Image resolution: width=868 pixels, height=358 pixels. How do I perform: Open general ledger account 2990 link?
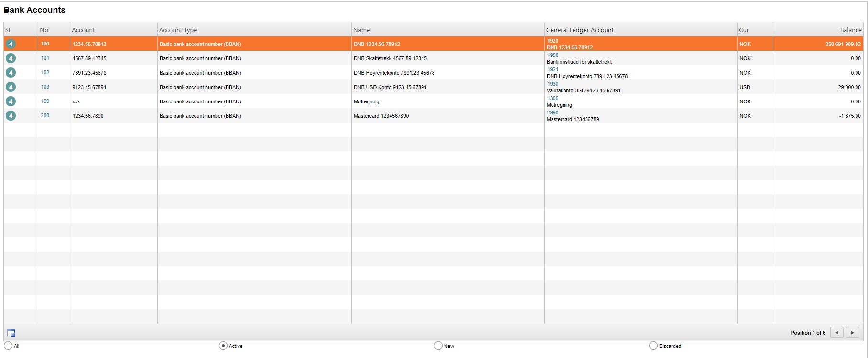pos(553,112)
